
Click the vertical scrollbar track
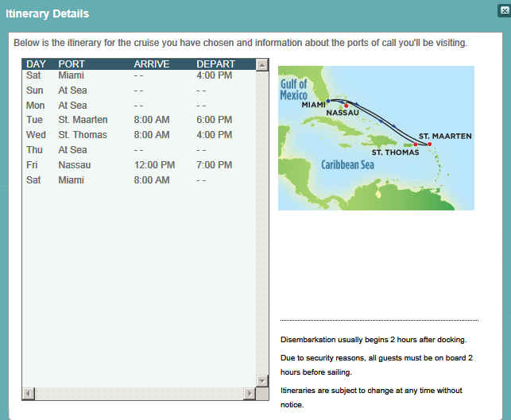coord(262,222)
